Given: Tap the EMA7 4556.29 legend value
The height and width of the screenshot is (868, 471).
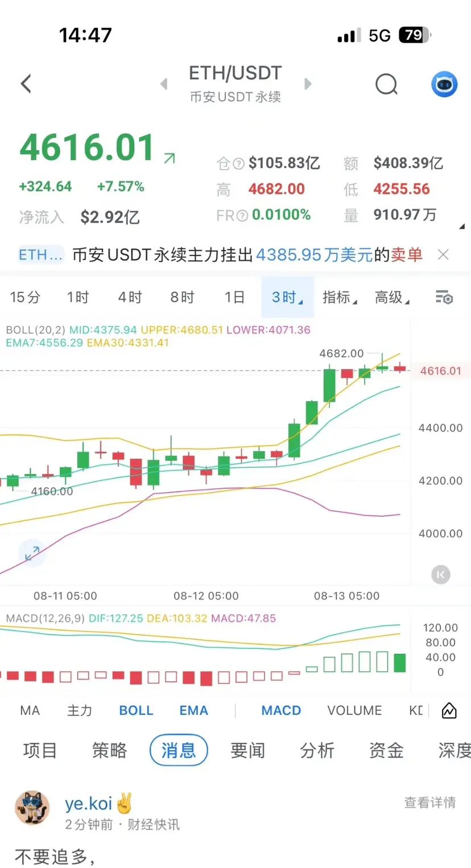Looking at the screenshot, I should click(x=45, y=343).
